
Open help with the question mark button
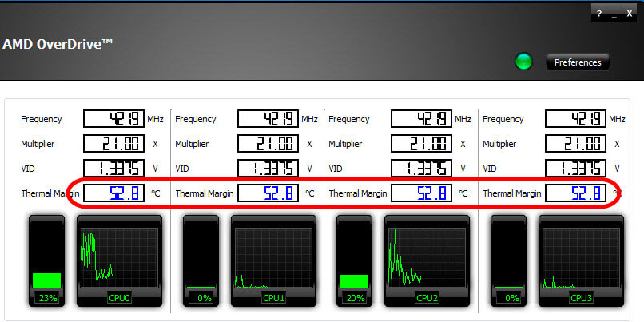click(x=599, y=14)
